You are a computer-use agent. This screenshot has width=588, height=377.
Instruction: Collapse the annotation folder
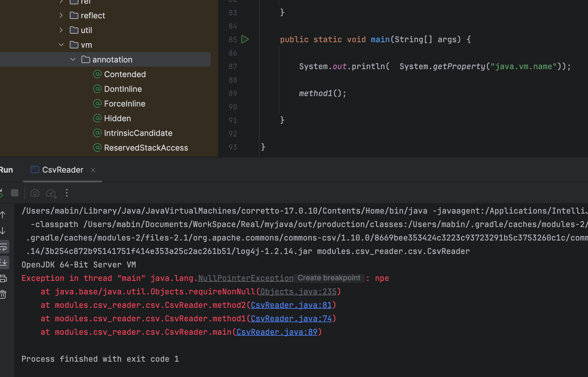pos(73,60)
